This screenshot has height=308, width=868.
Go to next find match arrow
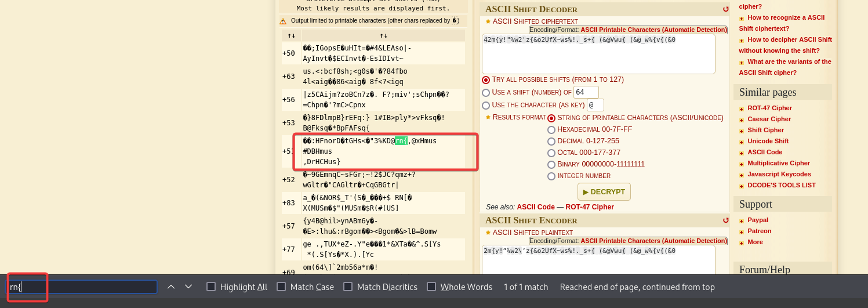[188, 287]
